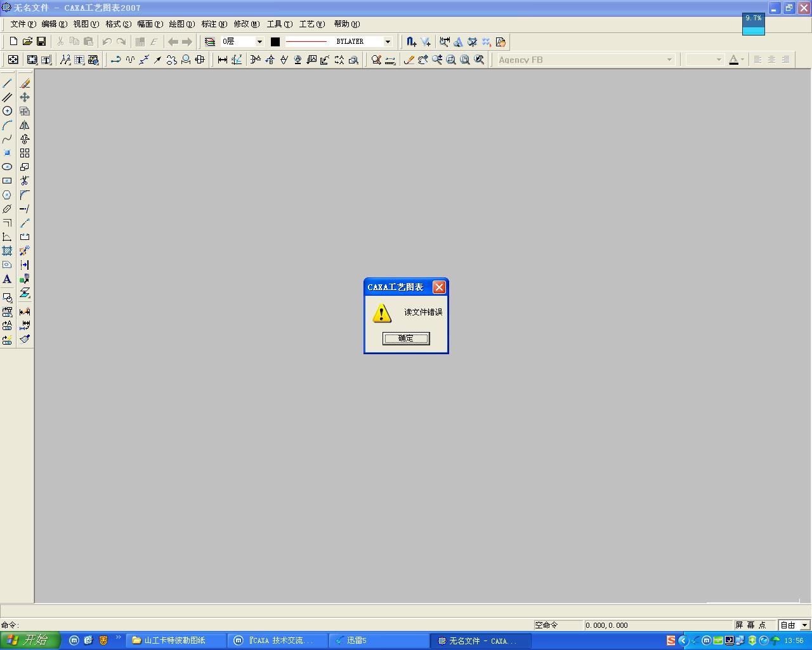The width and height of the screenshot is (812, 650).
Task: Select the Hatch fill tool
Action: tap(7, 251)
